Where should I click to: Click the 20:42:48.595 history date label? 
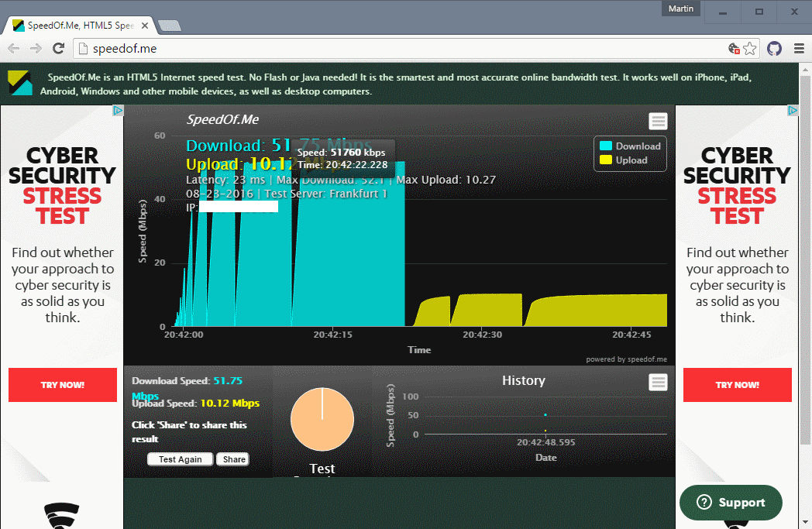coord(545,442)
